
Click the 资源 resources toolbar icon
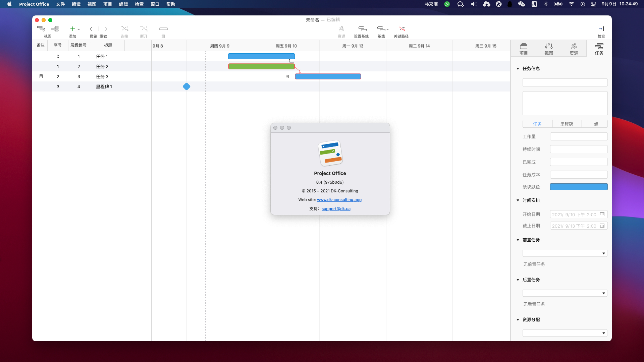coord(341,29)
